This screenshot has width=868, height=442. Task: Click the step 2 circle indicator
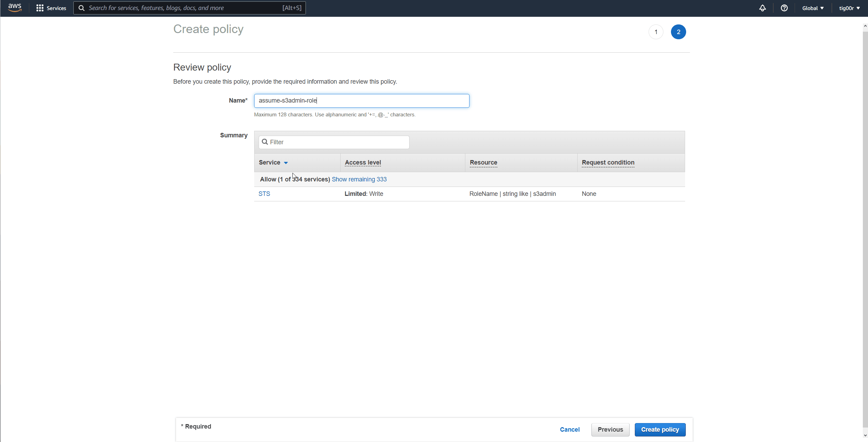coord(678,32)
